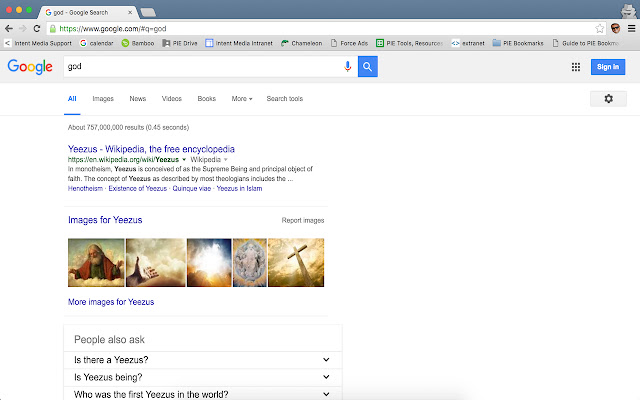This screenshot has width=640, height=400.
Task: Open the Chameleon bookmark
Action: [x=302, y=43]
